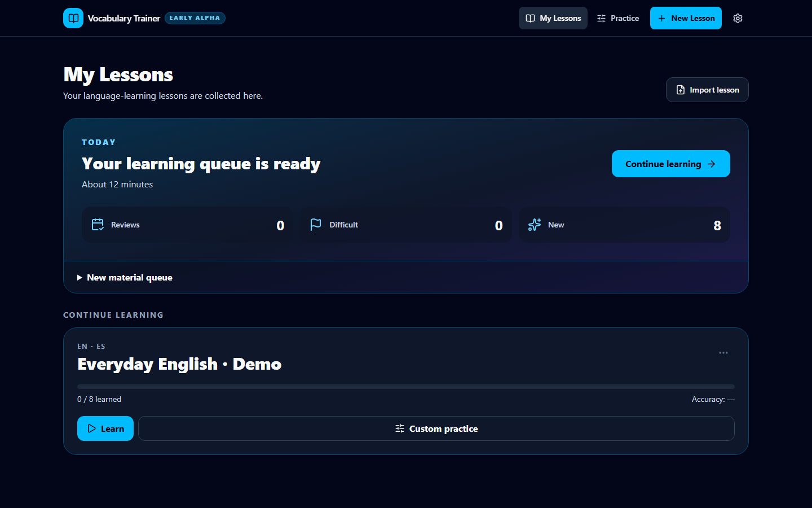Expand the New material queue section
This screenshot has width=812, height=508.
pos(125,277)
